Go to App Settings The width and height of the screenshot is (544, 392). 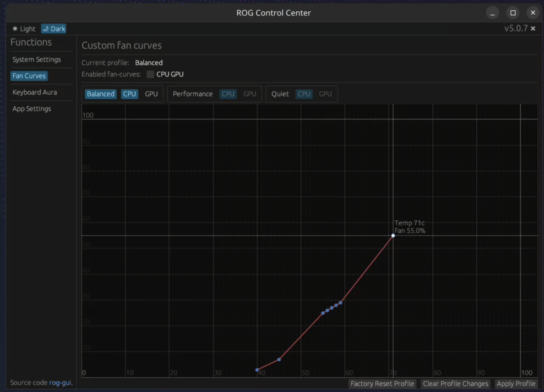(32, 109)
